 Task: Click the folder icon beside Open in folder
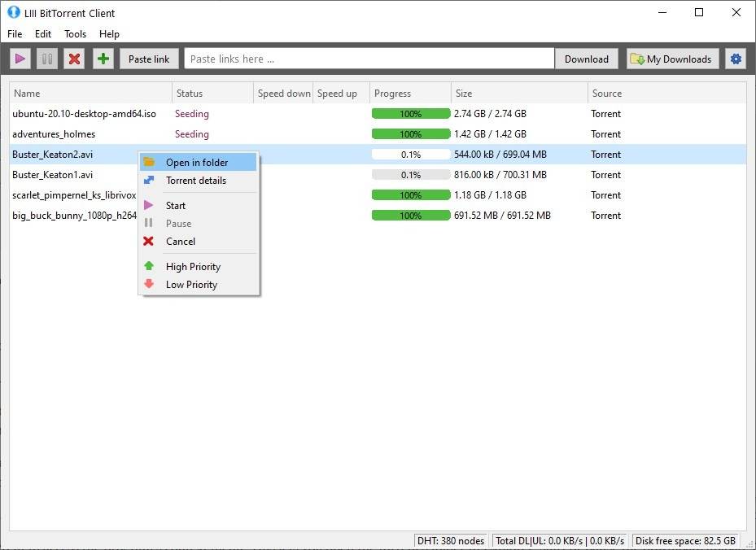(x=149, y=162)
